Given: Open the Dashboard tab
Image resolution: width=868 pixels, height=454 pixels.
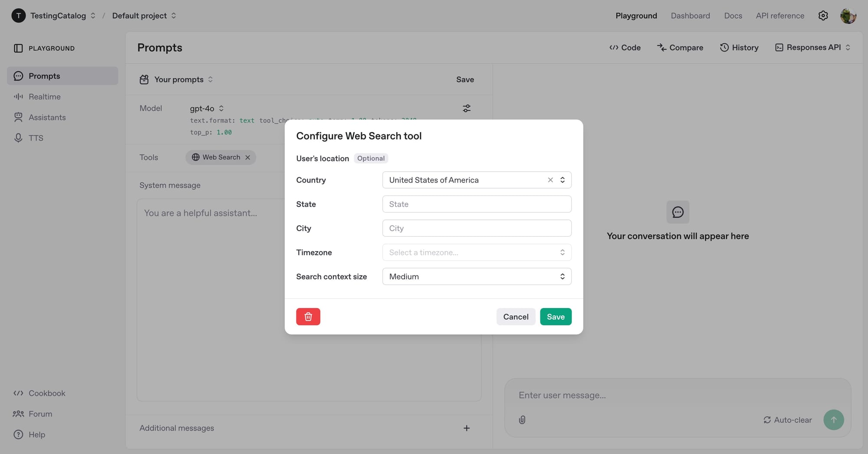Looking at the screenshot, I should pyautogui.click(x=690, y=16).
